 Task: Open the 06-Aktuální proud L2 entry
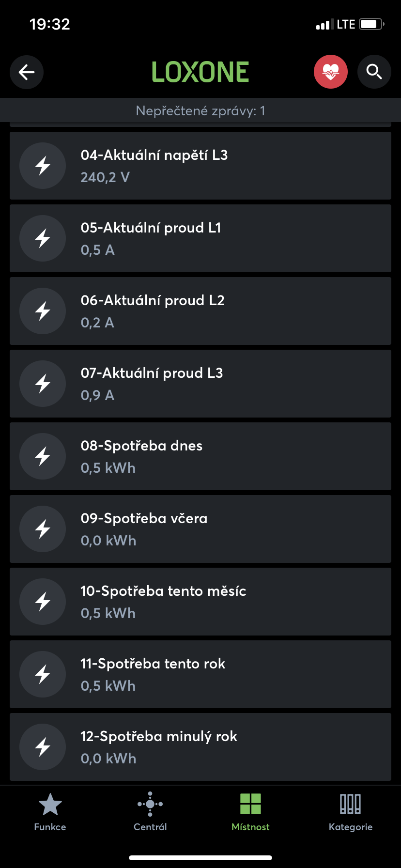[x=200, y=311]
